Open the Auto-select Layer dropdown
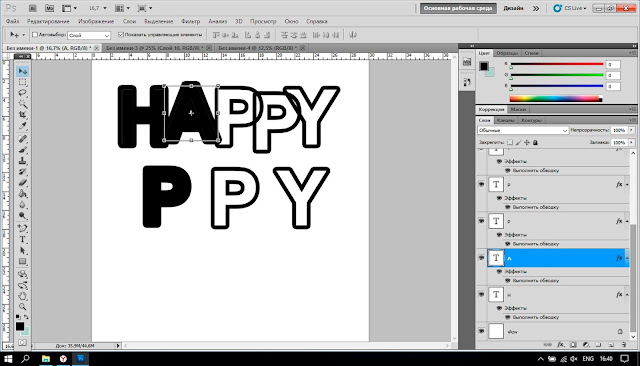The width and height of the screenshot is (640, 366). 89,35
